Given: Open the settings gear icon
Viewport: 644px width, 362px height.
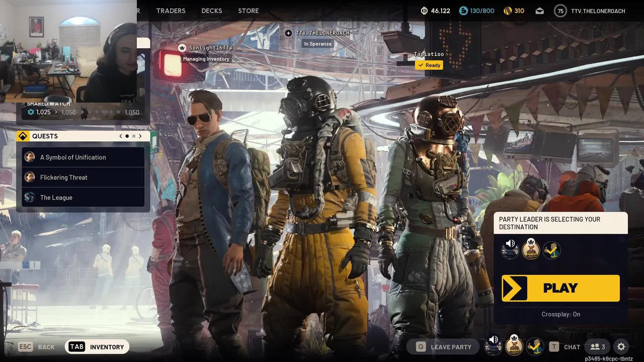Looking at the screenshot, I should point(621,347).
